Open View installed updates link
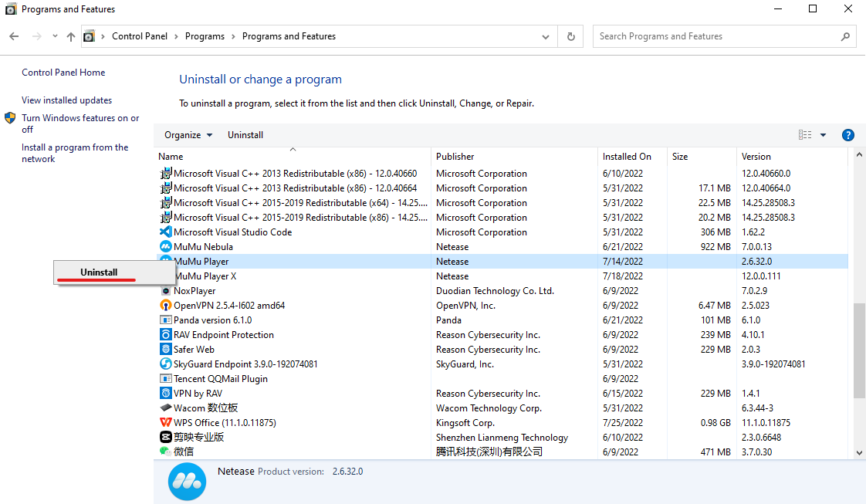The height and width of the screenshot is (504, 866). (67, 100)
